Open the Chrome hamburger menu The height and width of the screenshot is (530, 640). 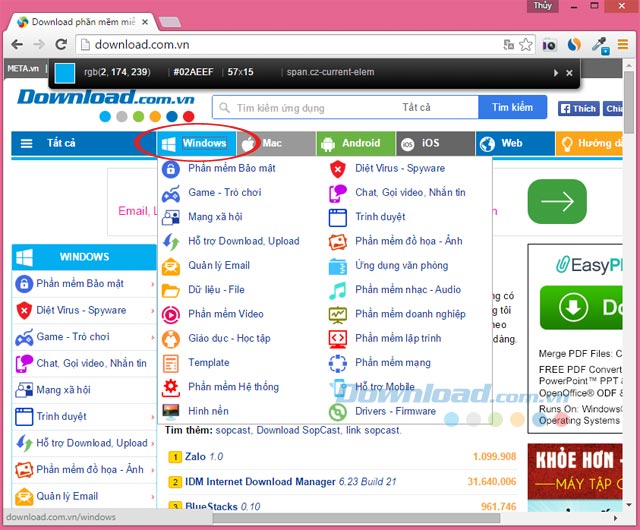[623, 44]
